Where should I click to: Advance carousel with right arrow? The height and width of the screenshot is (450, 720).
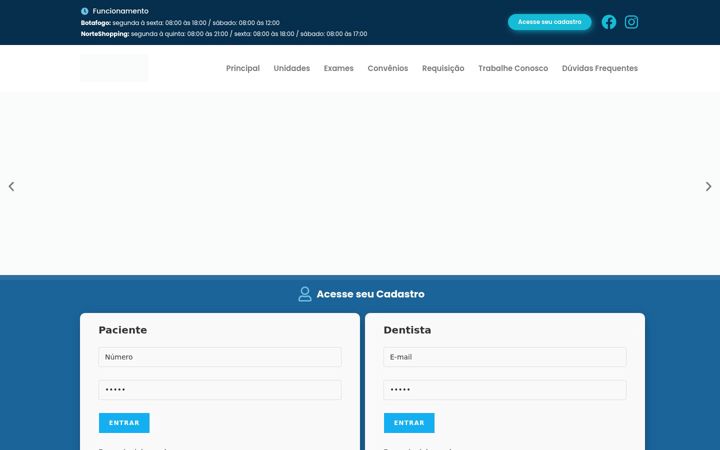click(709, 186)
